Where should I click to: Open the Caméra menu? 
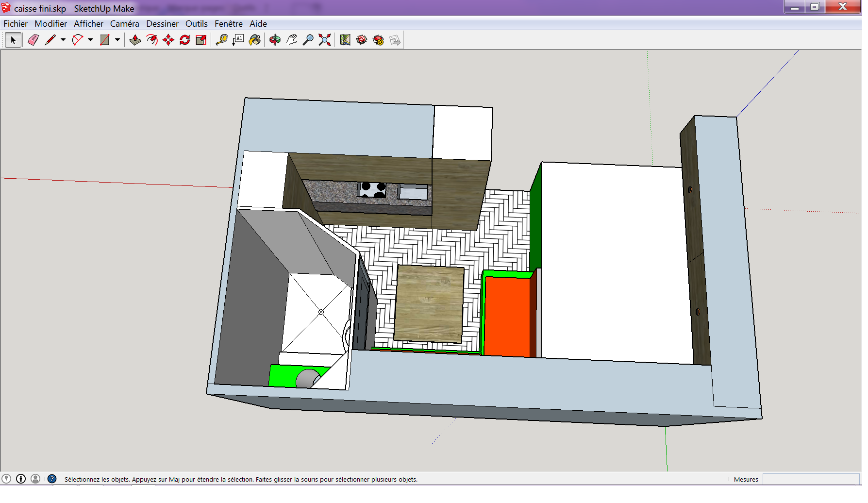tap(124, 24)
